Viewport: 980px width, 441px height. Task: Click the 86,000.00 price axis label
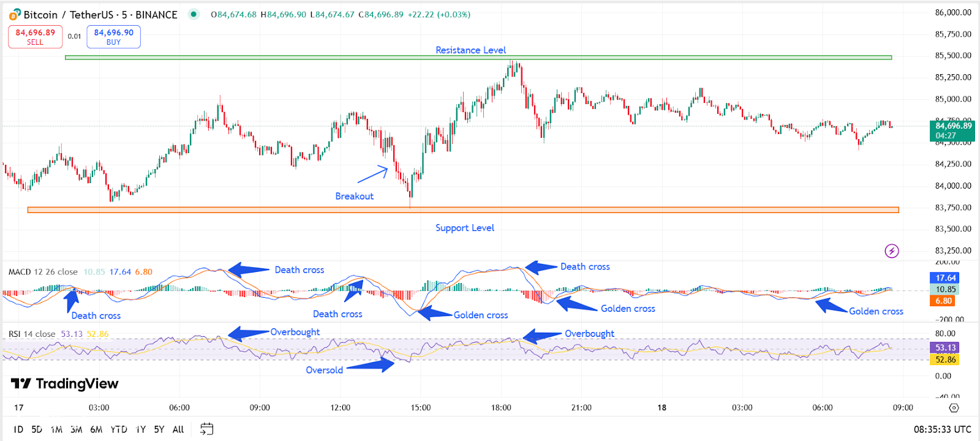(x=953, y=12)
